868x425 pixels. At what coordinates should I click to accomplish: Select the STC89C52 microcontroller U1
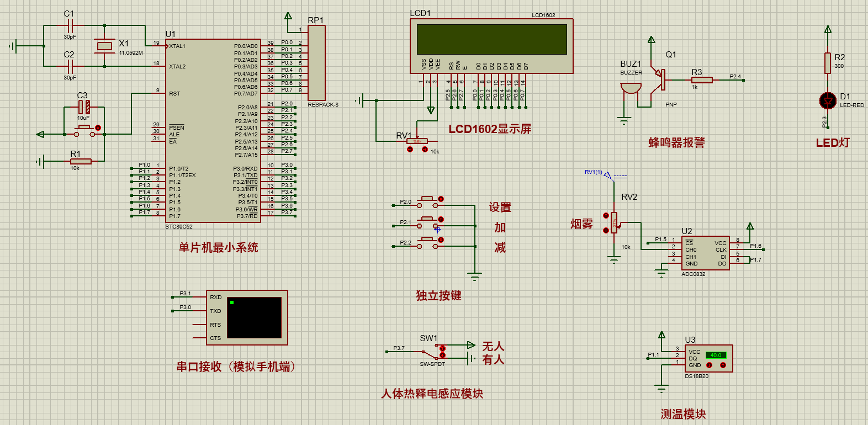213,131
